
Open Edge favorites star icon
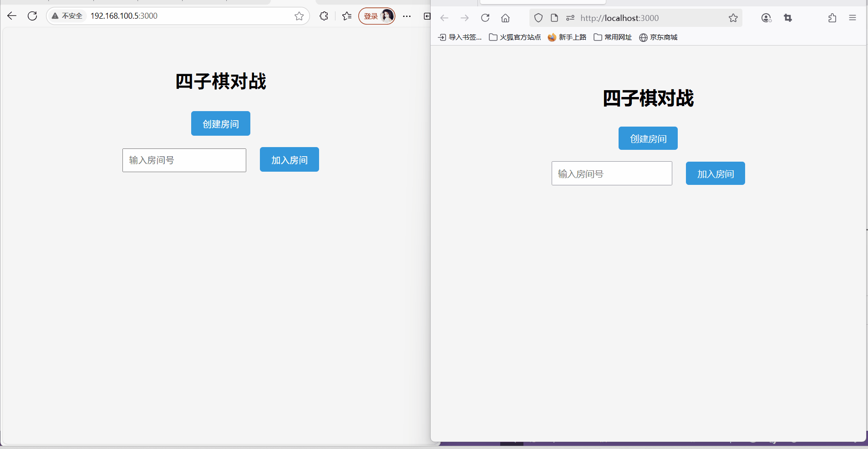(299, 16)
